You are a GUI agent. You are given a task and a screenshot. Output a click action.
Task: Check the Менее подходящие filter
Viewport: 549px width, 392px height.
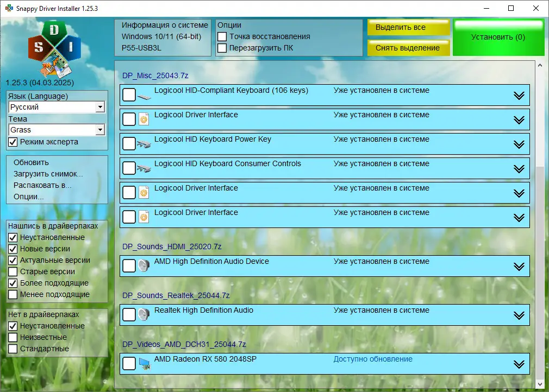point(11,294)
